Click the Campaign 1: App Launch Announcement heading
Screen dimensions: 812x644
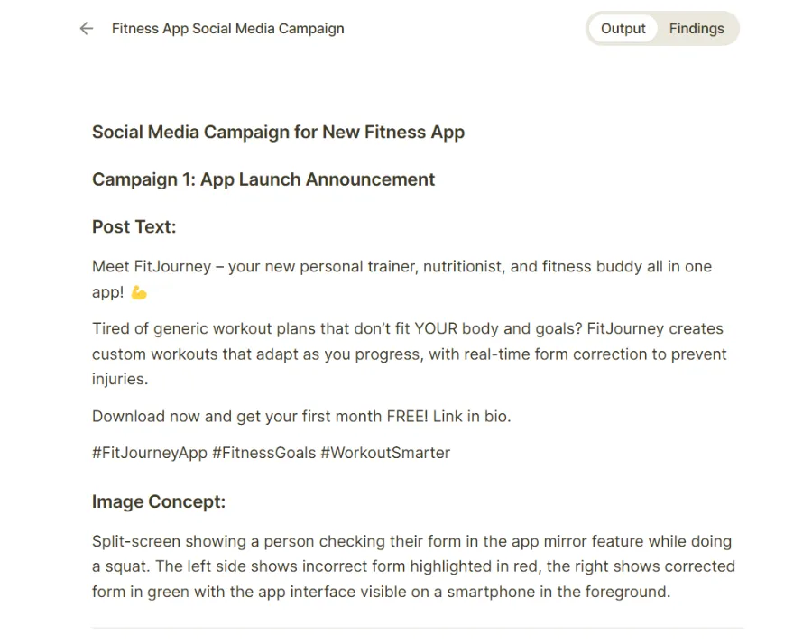click(x=263, y=179)
